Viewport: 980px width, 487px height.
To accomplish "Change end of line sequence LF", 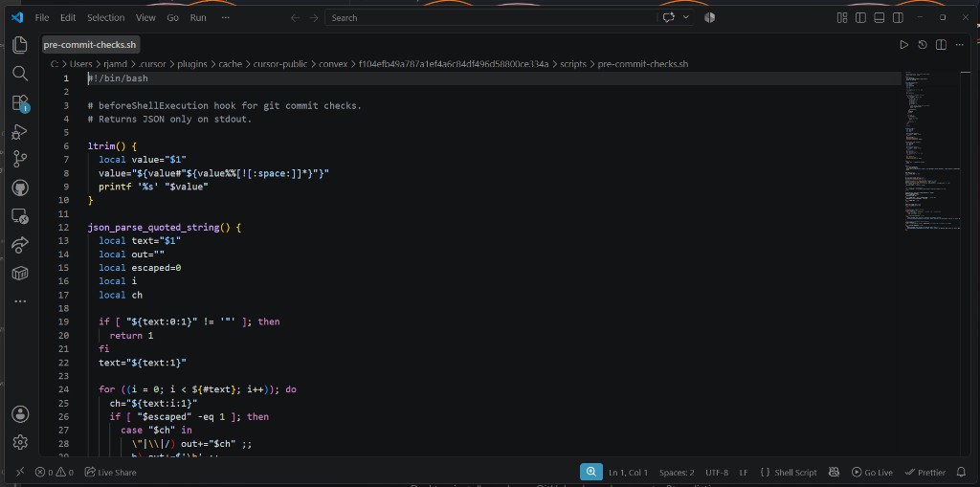I will point(744,472).
